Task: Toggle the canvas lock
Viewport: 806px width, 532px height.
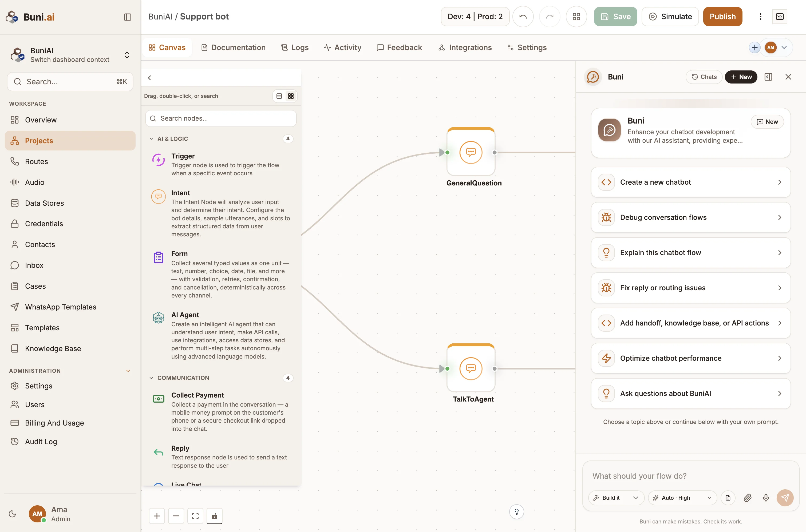Action: (x=215, y=516)
